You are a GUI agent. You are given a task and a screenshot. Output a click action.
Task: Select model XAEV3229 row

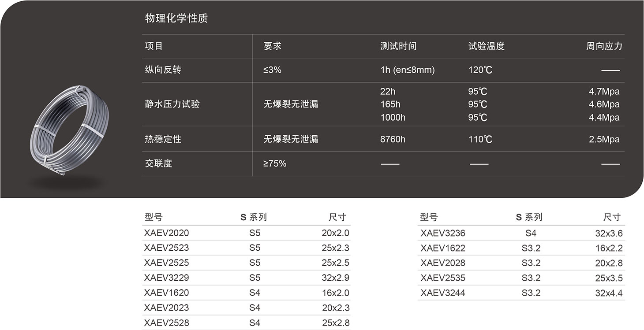click(166, 278)
